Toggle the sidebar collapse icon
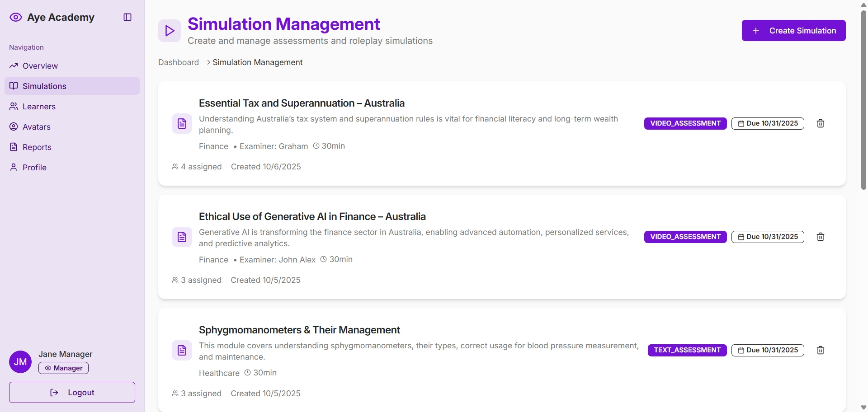This screenshot has width=868, height=412. pos(127,17)
